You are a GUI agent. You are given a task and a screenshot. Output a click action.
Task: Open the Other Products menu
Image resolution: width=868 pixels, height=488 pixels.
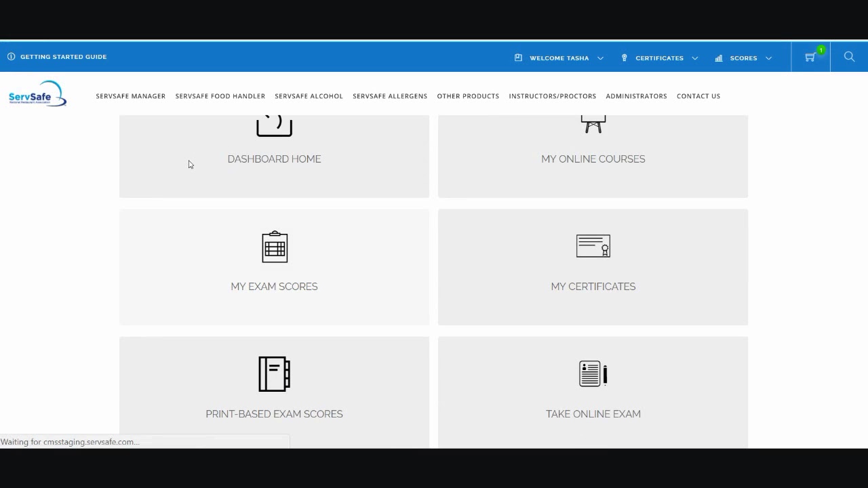[x=468, y=96]
